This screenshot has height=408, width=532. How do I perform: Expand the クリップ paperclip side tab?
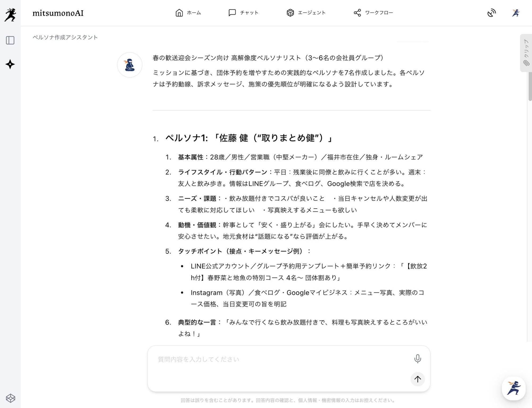coord(526,53)
